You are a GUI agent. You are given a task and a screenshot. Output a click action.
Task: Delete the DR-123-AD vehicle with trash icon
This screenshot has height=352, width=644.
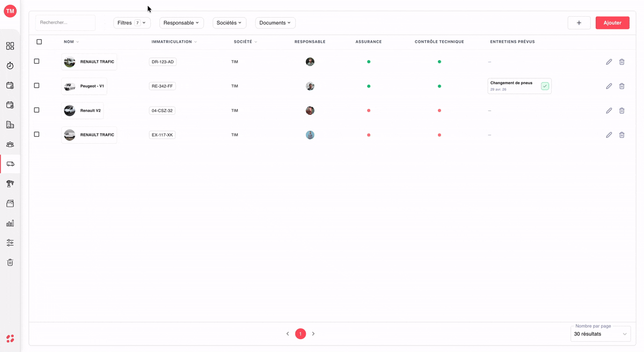click(622, 62)
